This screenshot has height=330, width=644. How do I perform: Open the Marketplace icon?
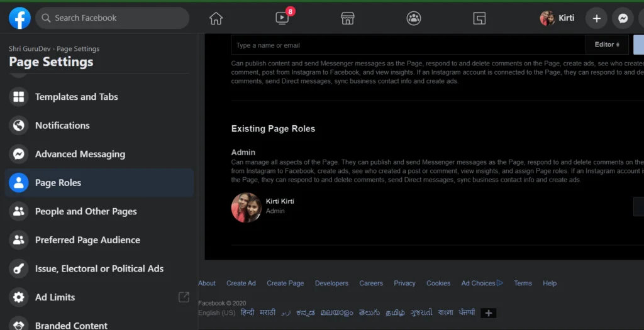[x=348, y=18]
